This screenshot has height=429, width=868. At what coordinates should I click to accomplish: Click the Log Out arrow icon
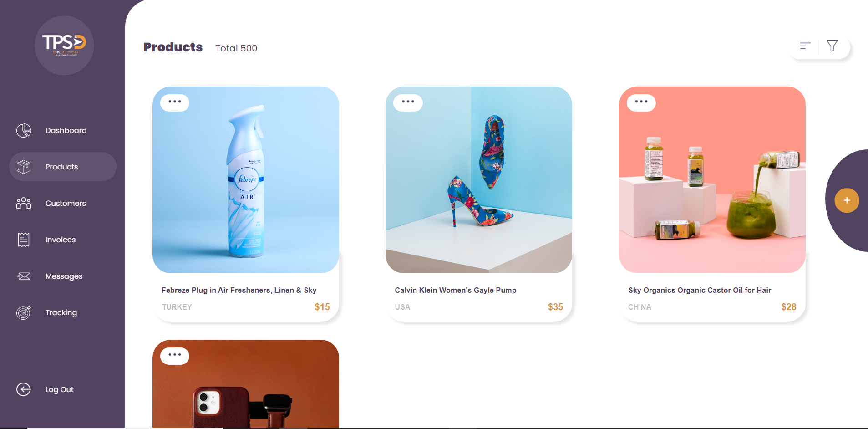pyautogui.click(x=24, y=389)
